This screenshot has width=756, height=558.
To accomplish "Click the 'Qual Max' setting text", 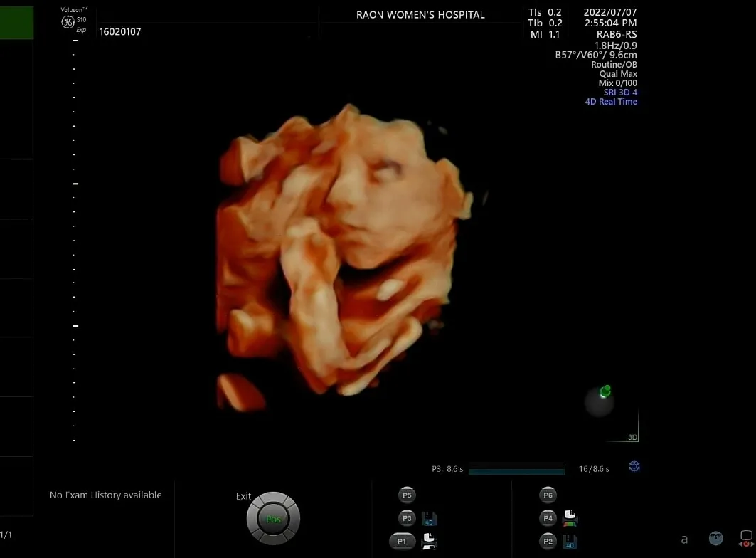I will point(618,74).
